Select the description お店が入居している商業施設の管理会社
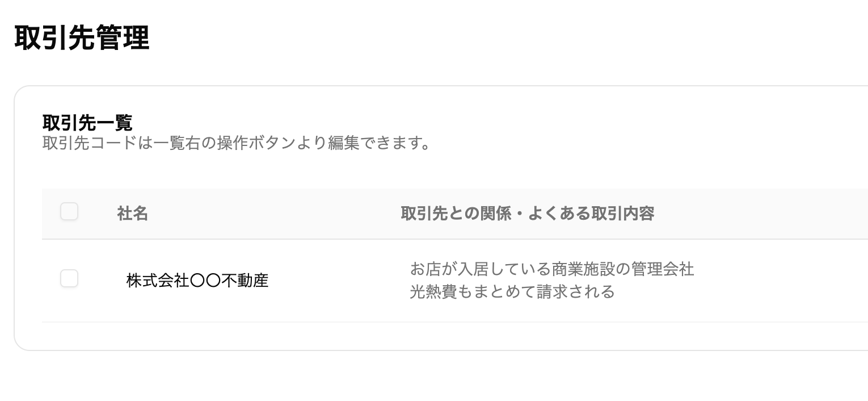This screenshot has width=868, height=401. tap(551, 269)
